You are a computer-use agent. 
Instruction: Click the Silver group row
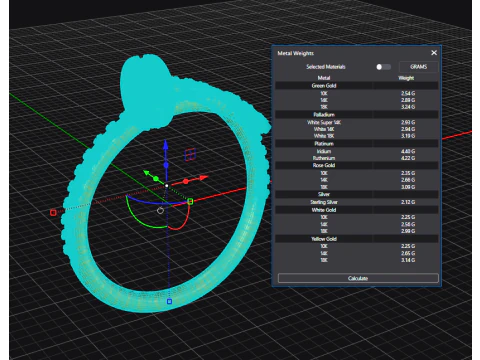pyautogui.click(x=357, y=194)
